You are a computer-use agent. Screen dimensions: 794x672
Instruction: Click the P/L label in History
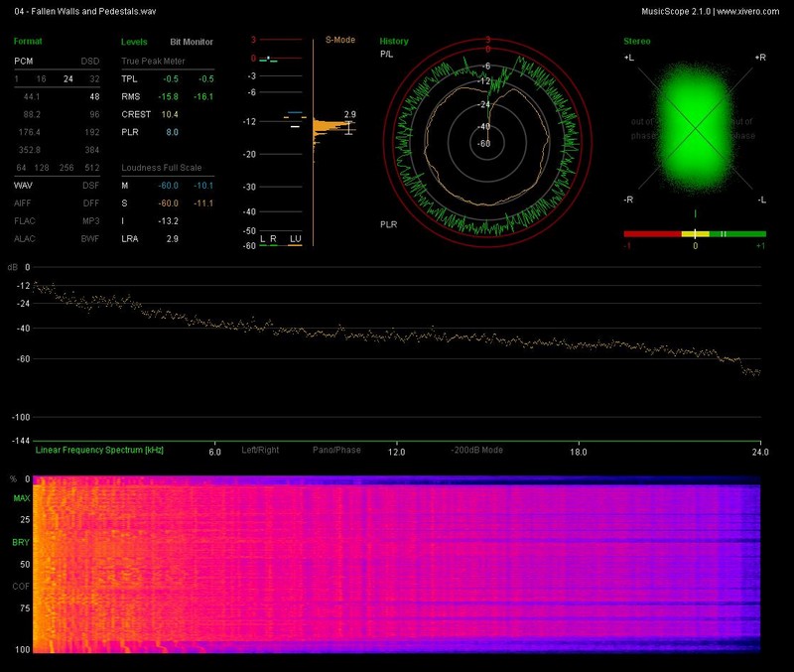[x=386, y=55]
